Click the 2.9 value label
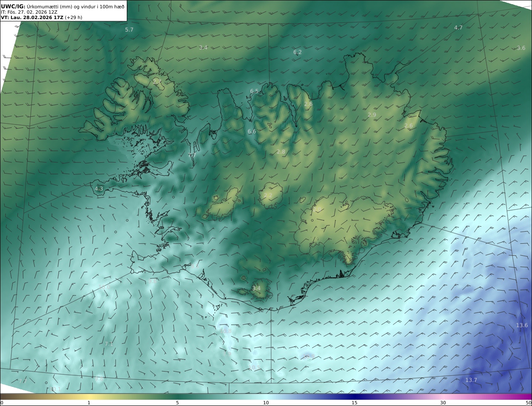Image resolution: width=532 pixels, height=406 pixels. tap(372, 115)
